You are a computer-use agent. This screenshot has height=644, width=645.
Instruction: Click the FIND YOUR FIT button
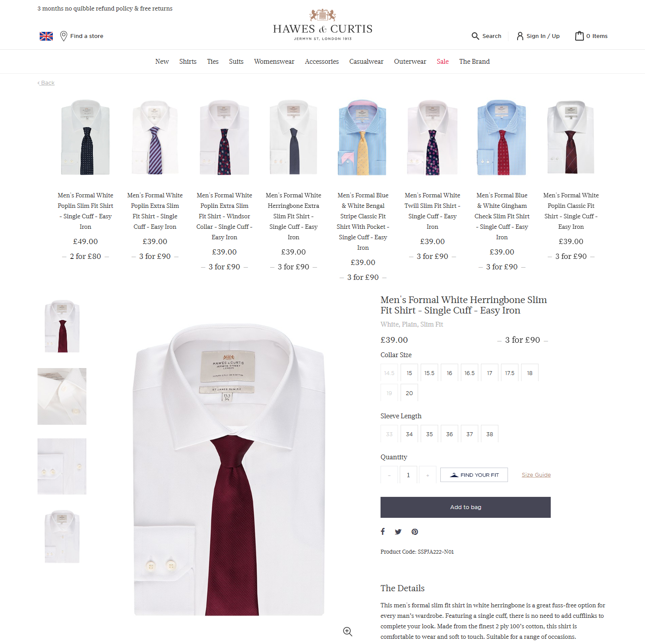(474, 475)
